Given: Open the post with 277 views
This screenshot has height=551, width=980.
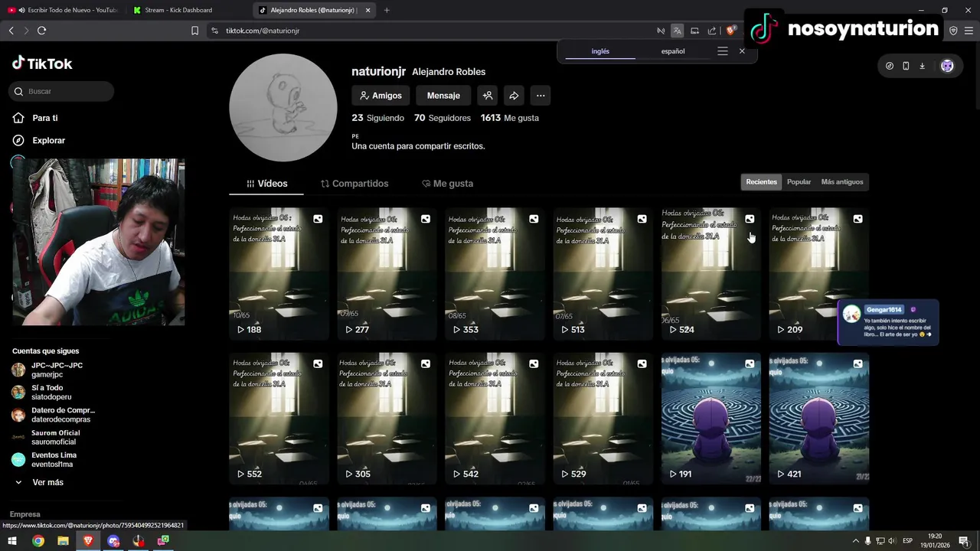Looking at the screenshot, I should click(x=387, y=274).
